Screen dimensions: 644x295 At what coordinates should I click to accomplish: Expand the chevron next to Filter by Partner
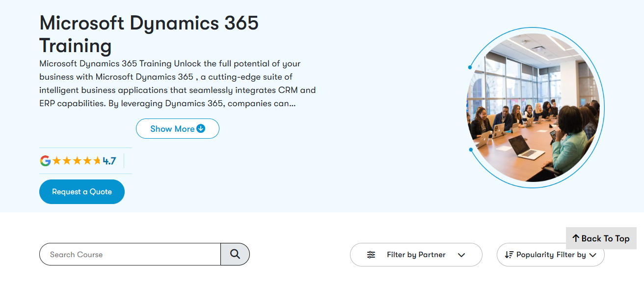(461, 255)
